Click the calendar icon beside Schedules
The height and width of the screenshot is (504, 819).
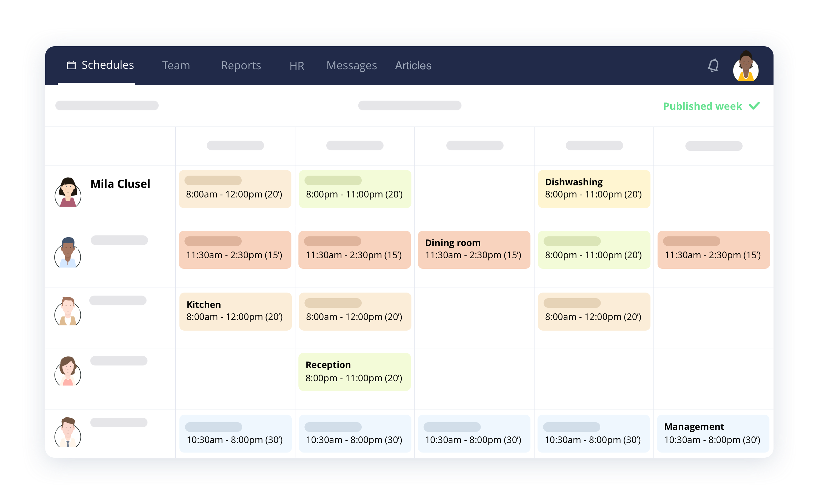click(x=71, y=65)
